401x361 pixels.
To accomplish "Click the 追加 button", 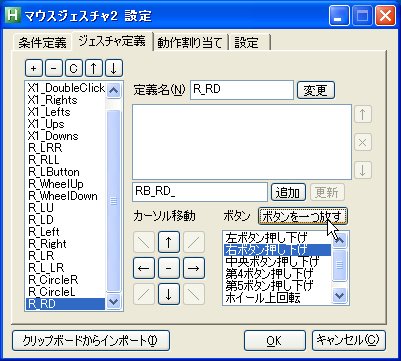I will pos(288,192).
